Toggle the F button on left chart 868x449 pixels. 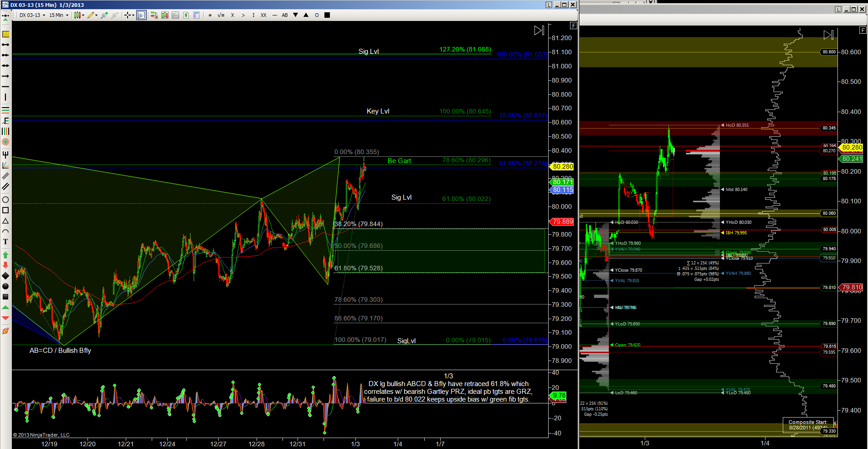tap(573, 26)
